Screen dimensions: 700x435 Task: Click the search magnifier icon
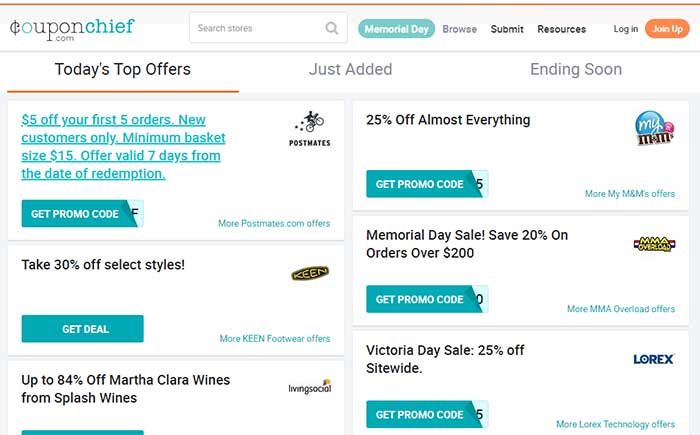[x=331, y=28]
